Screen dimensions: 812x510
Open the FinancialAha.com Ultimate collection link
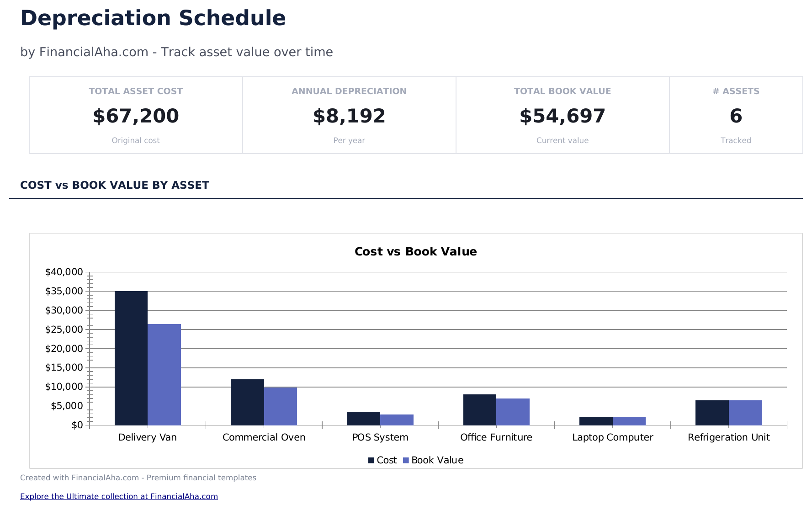(119, 496)
